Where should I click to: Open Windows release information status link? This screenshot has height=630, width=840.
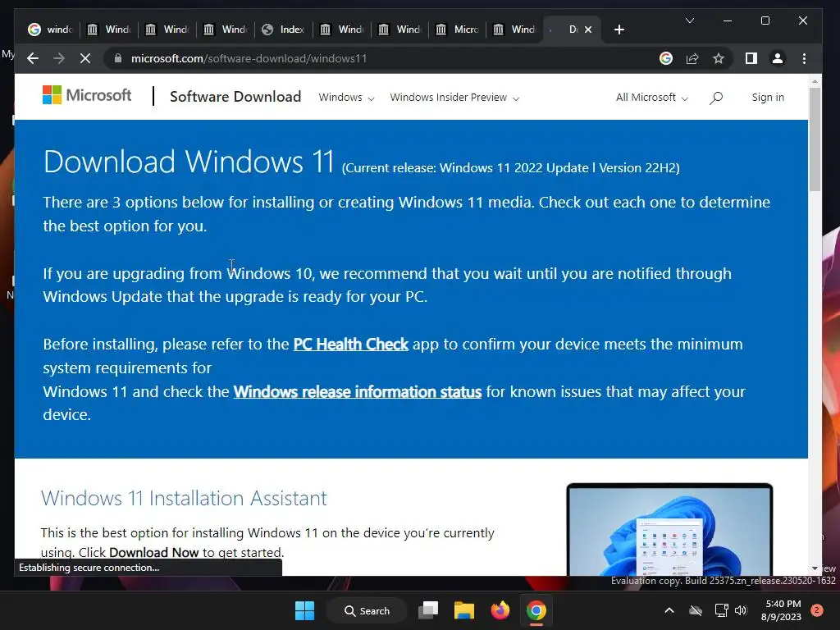[x=358, y=391]
